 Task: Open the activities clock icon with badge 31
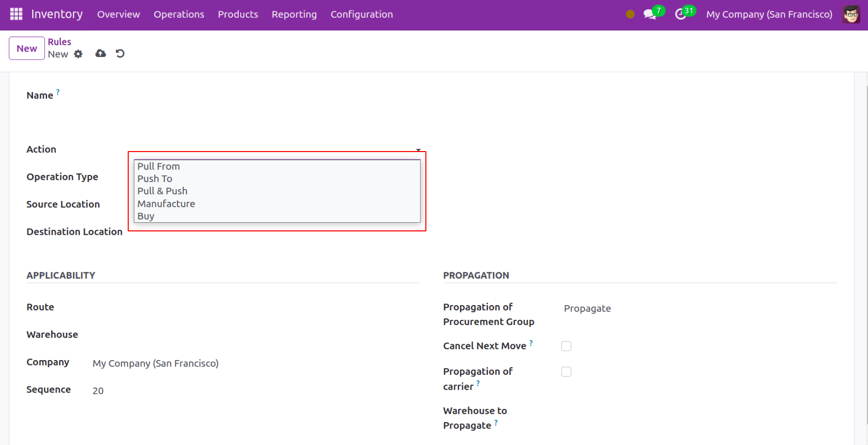pos(680,14)
